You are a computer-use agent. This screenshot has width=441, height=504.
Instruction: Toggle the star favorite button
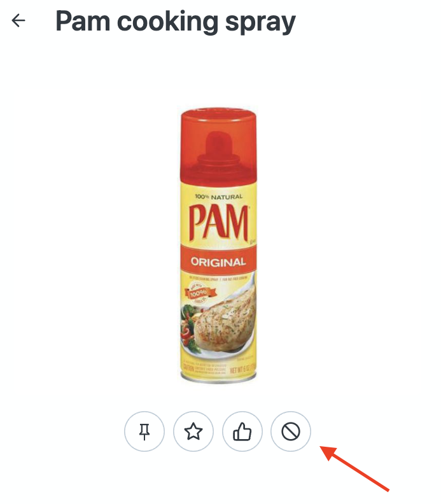(193, 431)
